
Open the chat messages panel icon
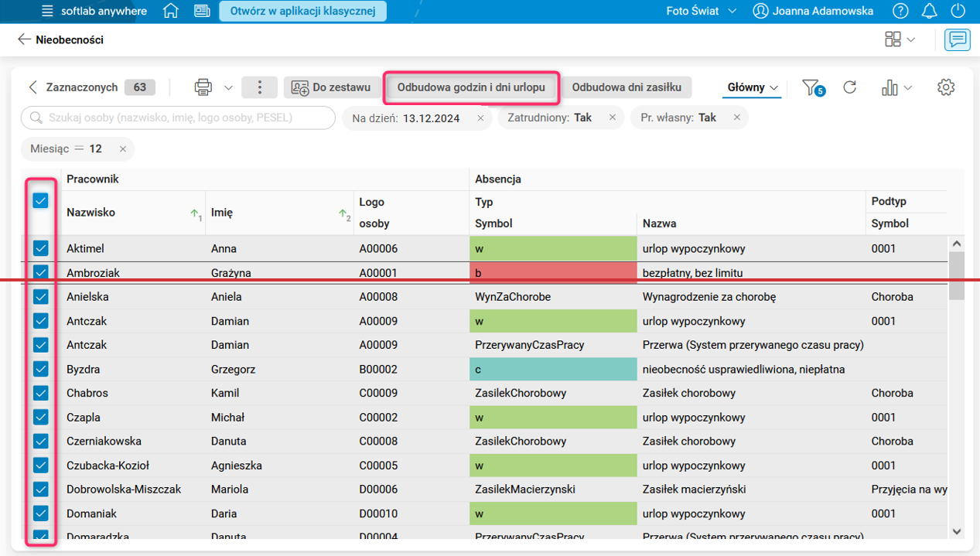(958, 39)
